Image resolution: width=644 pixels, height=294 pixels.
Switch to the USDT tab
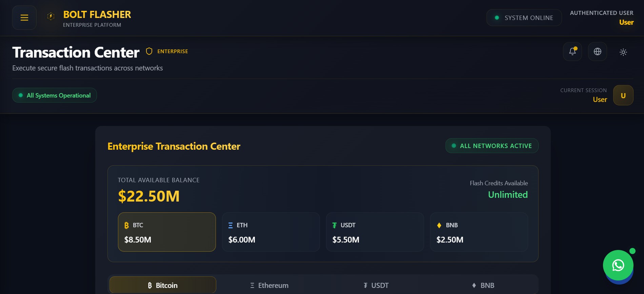(376, 285)
